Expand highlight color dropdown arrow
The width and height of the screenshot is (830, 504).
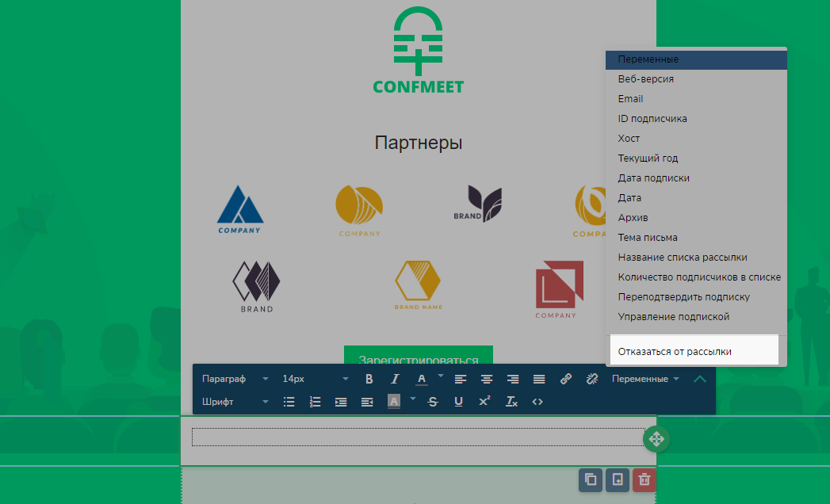pos(413,399)
